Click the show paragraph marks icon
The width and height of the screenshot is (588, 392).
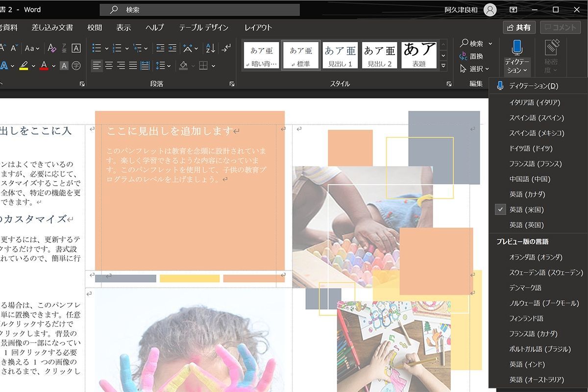click(x=226, y=48)
